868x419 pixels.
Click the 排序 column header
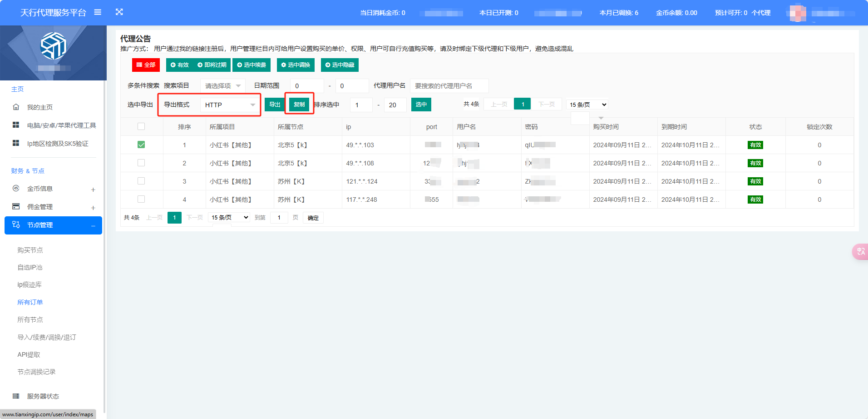coord(184,127)
